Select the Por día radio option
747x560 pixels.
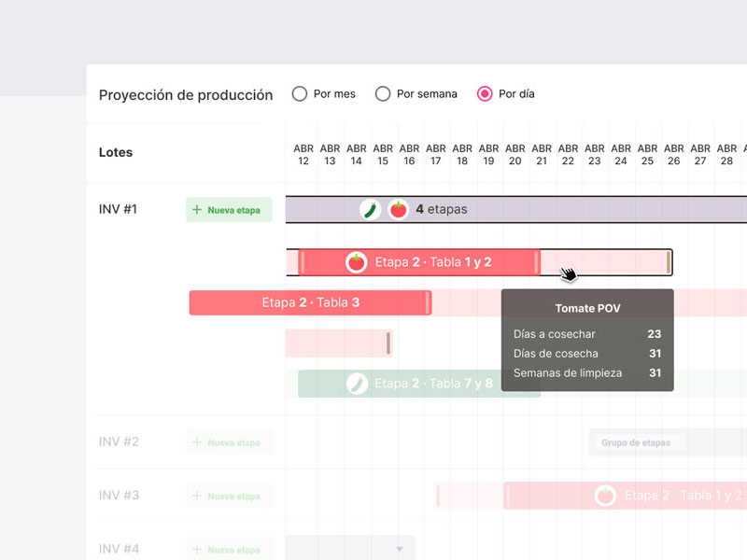485,93
